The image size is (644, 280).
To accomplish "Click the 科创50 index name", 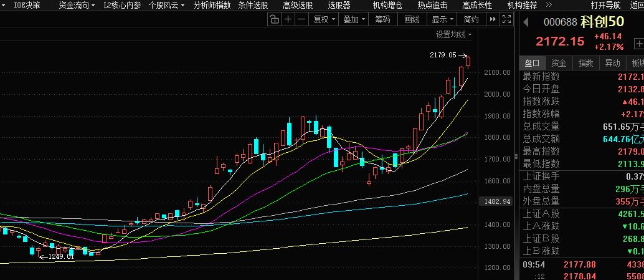I will pyautogui.click(x=602, y=22).
